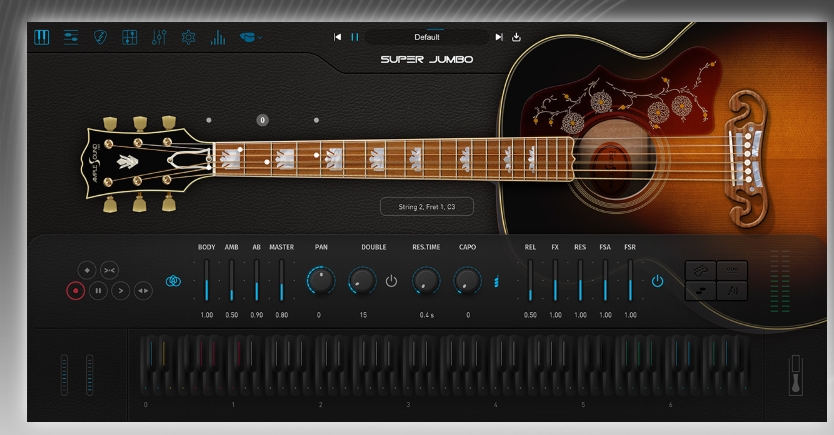Adjust the FSR slider

(630, 281)
